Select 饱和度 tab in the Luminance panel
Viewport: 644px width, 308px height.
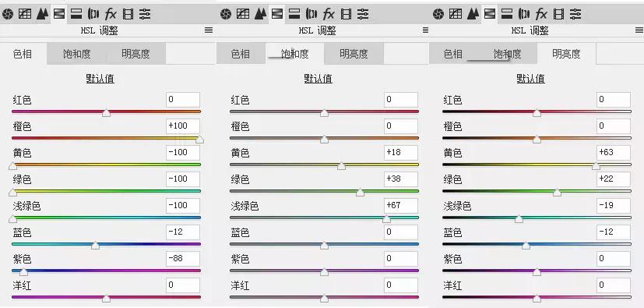click(x=507, y=54)
